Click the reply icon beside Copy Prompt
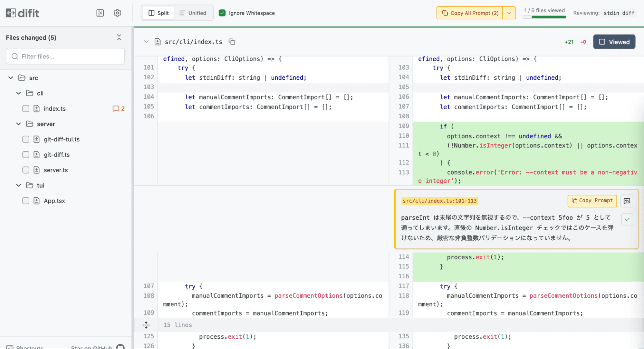 627,201
